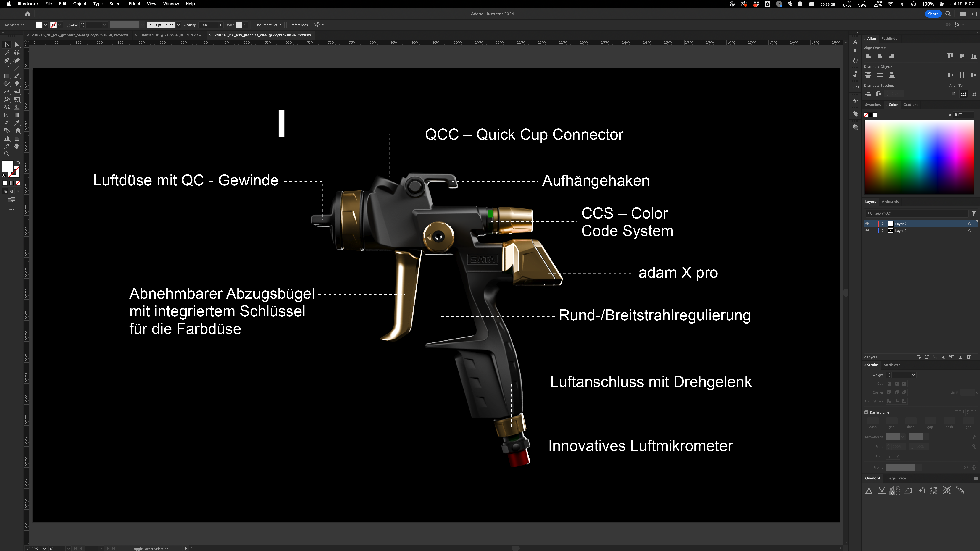This screenshot has width=980, height=551.
Task: Switch to Image Trace tab
Action: click(896, 478)
